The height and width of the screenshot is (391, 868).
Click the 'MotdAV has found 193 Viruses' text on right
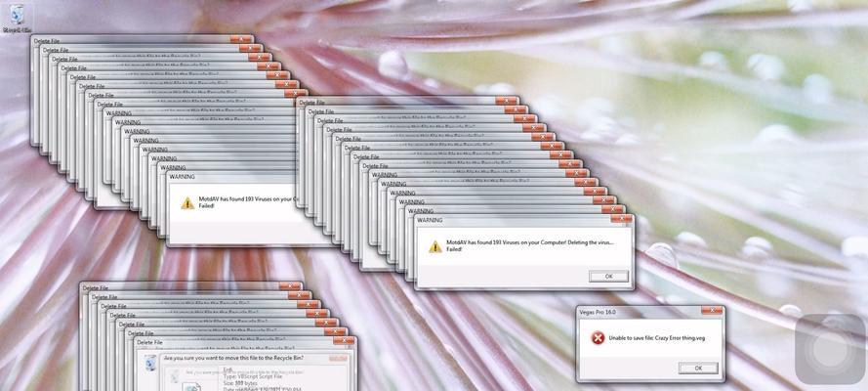(527, 242)
